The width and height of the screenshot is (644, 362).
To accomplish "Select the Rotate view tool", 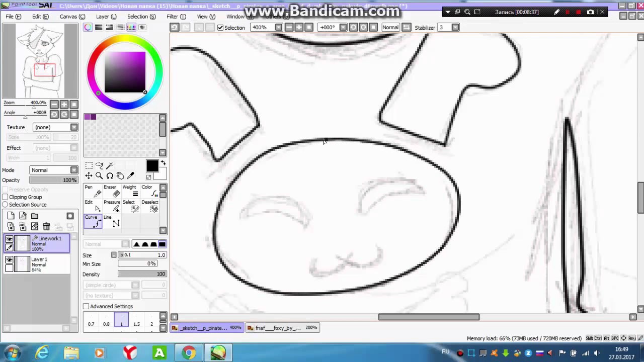I will coord(110,175).
